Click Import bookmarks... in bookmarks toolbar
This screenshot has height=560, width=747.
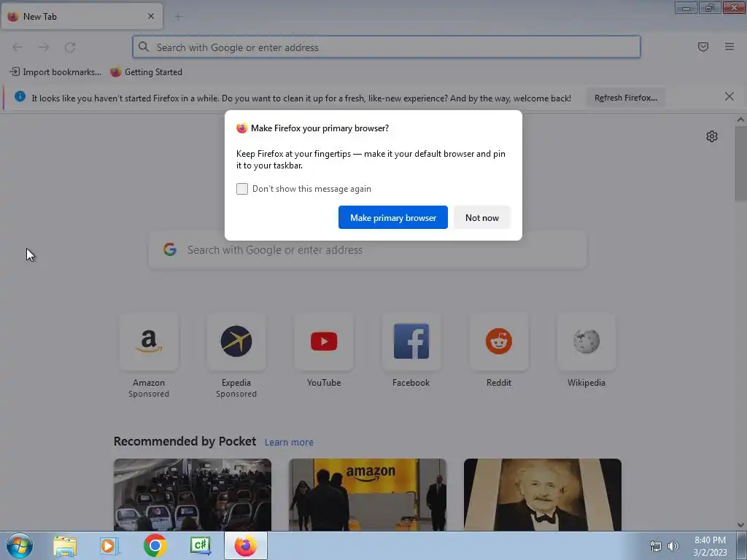[55, 72]
